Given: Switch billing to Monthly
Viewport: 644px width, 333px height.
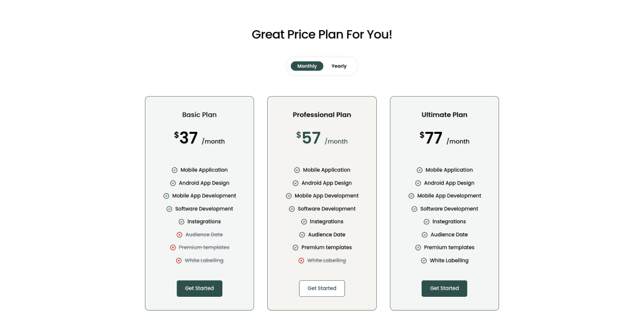Looking at the screenshot, I should 307,66.
